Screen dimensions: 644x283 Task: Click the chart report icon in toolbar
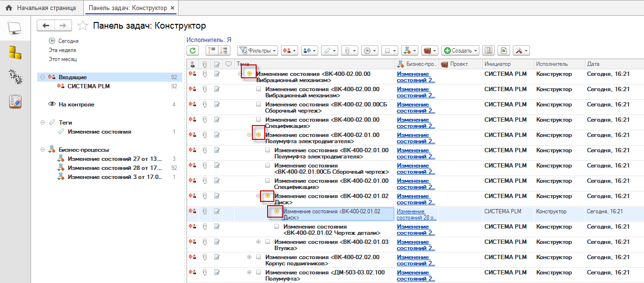coord(503,51)
